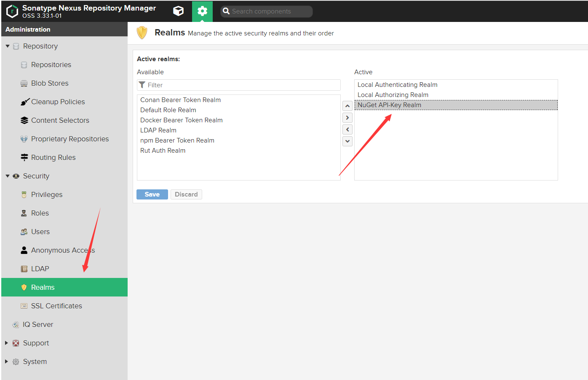588x380 pixels.
Task: Click the funnel filter icon
Action: pyautogui.click(x=142, y=85)
